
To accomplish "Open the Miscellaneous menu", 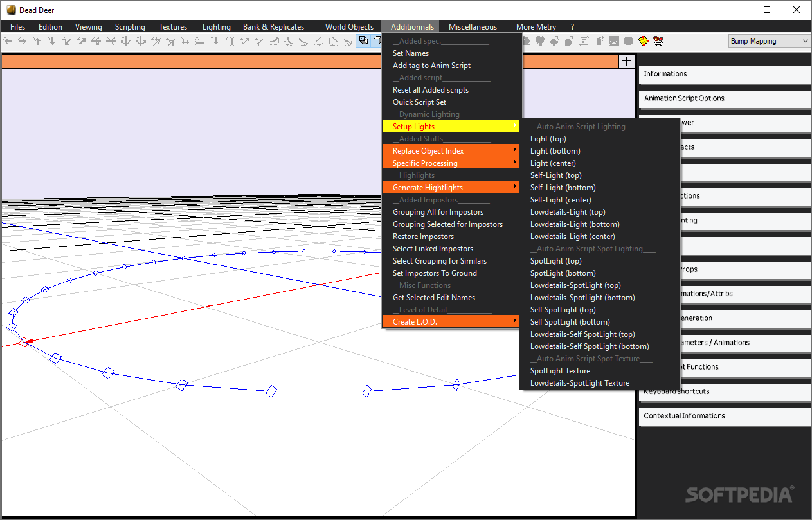I will coord(473,27).
